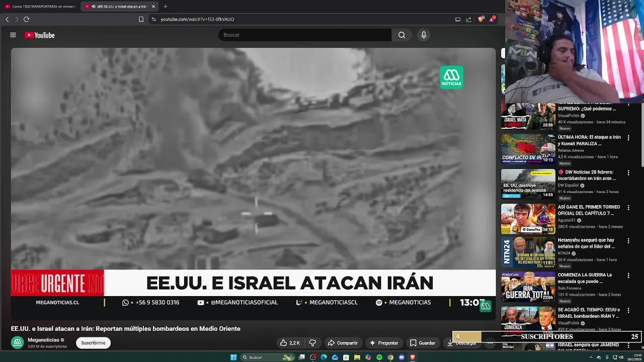
Task: Open the NTN24 channel link
Action: [x=564, y=253]
